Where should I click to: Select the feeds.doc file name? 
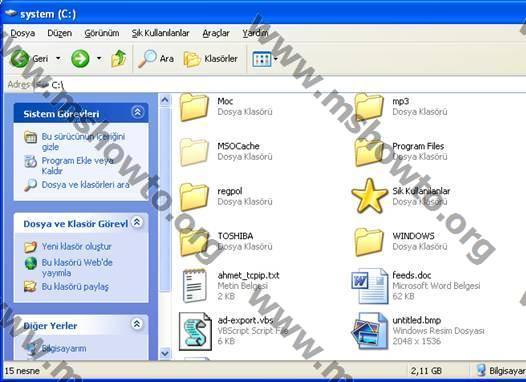click(x=412, y=275)
